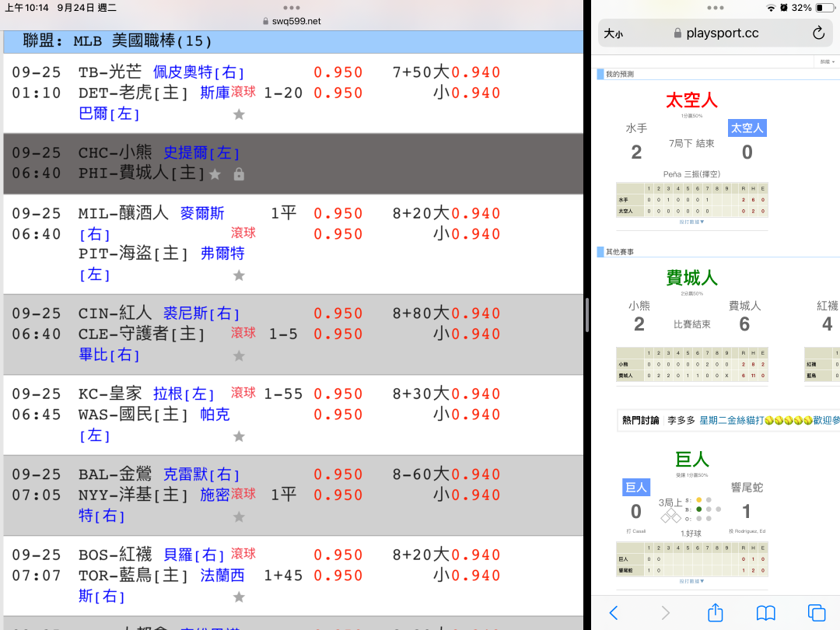Open pitcher link 貝羅[右]
The width and height of the screenshot is (840, 630).
(194, 555)
